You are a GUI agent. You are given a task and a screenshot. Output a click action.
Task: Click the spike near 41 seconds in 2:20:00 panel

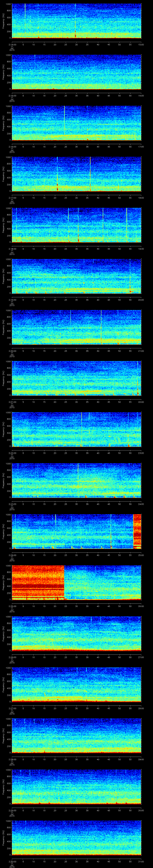coord(101,327)
